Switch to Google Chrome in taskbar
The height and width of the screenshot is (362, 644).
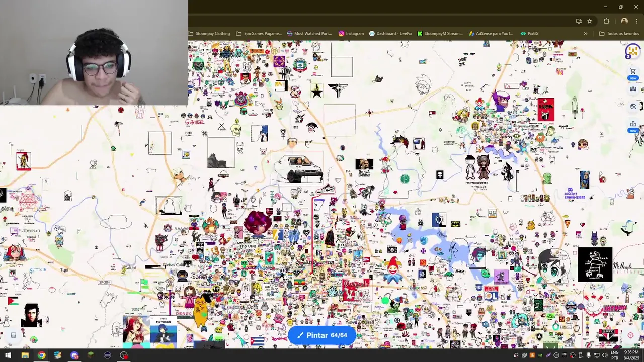41,355
